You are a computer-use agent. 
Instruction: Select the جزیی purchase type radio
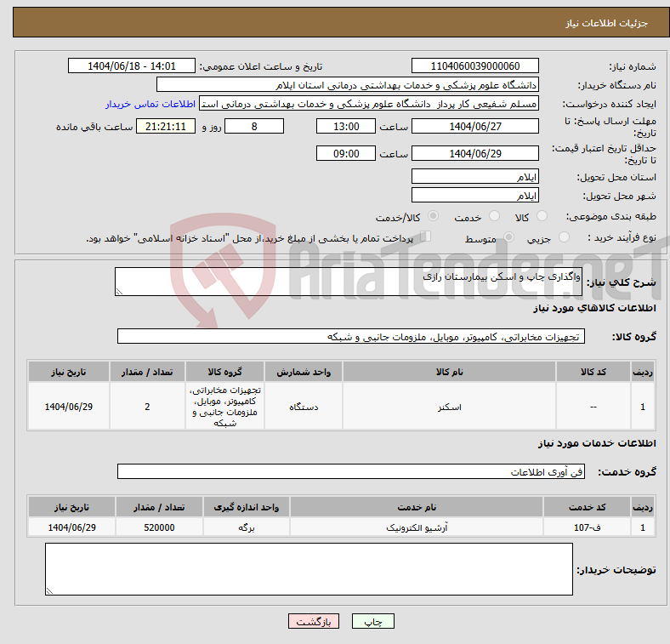(564, 237)
